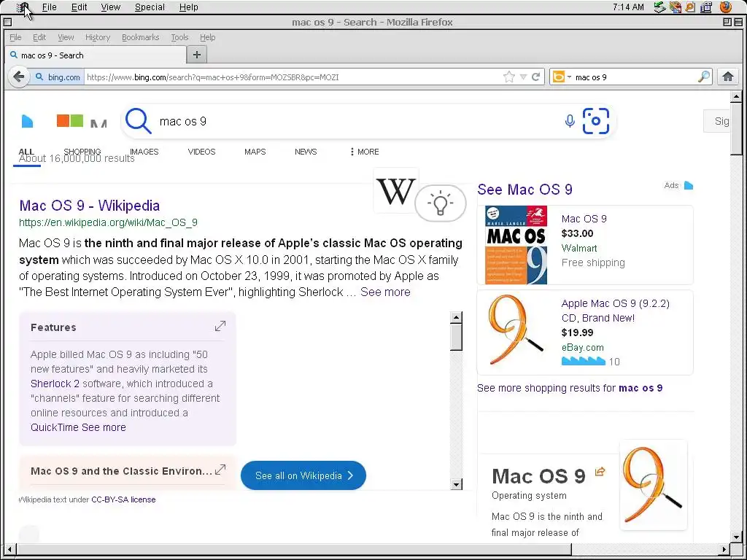Click See all on Wikipedia button
The height and width of the screenshot is (560, 747).
click(303, 475)
